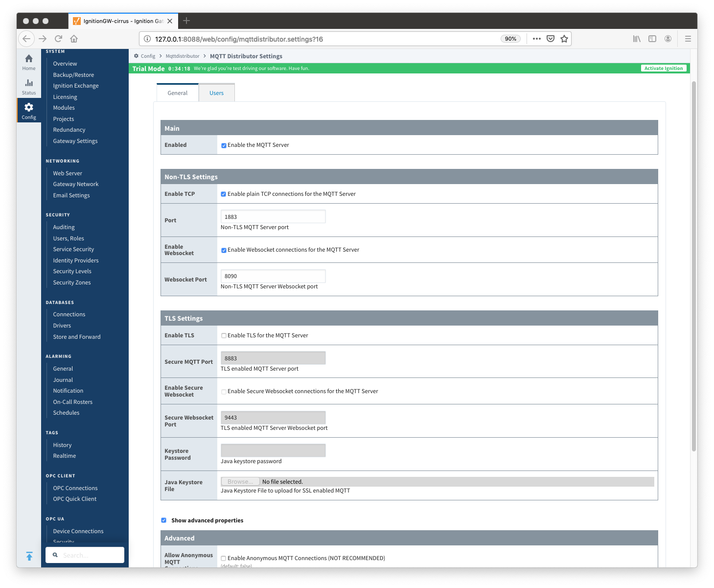The image size is (714, 588).
Task: Open Email Settings
Action: 71,195
